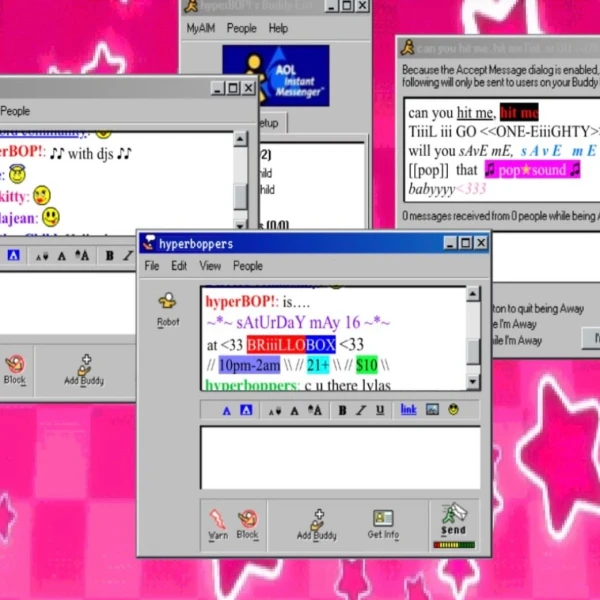Click the message input box in left chat window

68,303
